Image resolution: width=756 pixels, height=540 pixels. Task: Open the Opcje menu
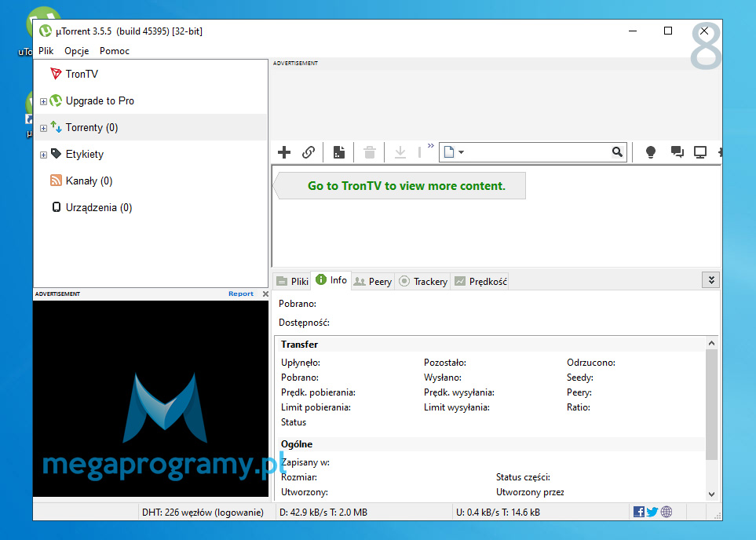tap(77, 50)
